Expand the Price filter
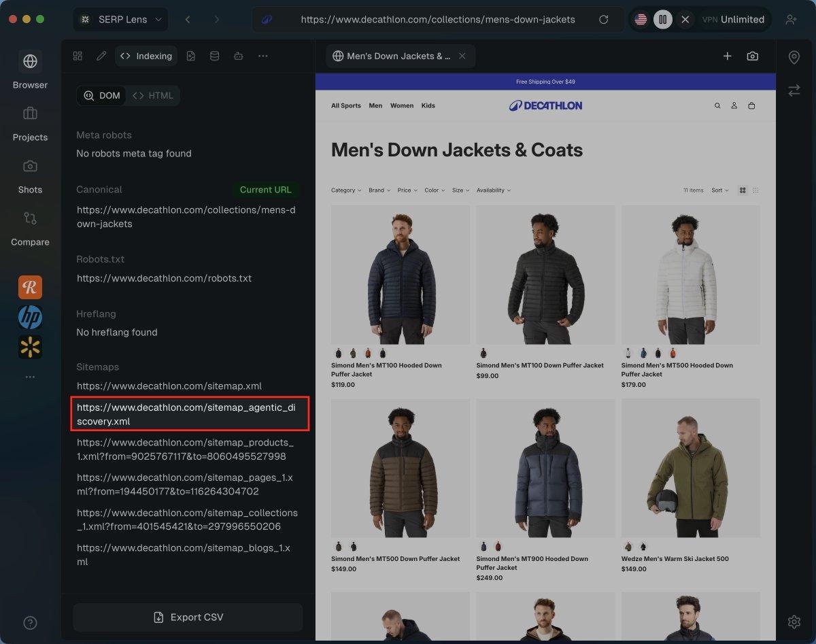 (407, 190)
